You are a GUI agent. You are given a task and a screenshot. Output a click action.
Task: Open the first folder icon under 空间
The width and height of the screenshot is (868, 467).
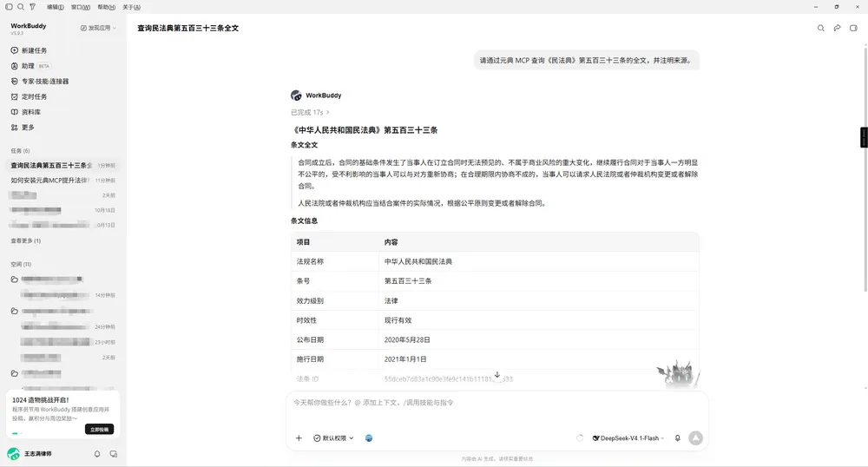pyautogui.click(x=15, y=280)
